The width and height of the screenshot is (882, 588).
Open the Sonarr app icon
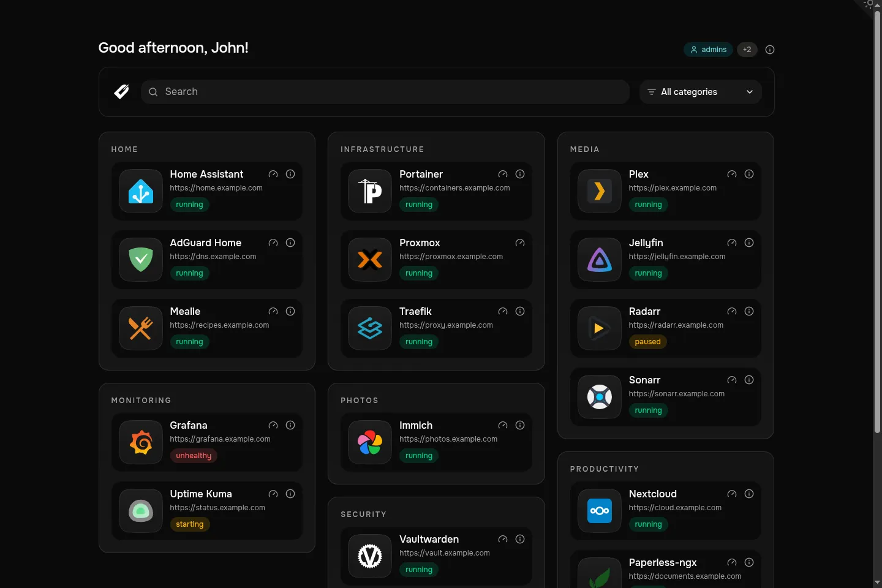600,397
